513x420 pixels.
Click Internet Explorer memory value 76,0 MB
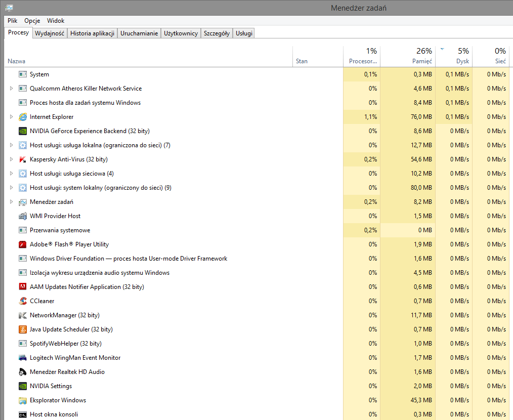[x=421, y=117]
